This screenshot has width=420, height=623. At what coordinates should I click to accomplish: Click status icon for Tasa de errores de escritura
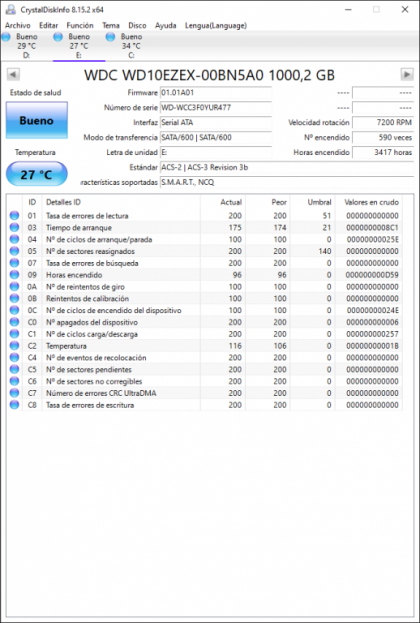click(x=14, y=405)
